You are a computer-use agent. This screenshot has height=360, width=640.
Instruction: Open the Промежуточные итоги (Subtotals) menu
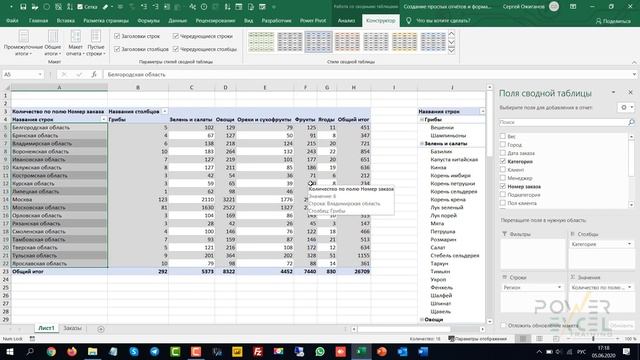pos(23,43)
